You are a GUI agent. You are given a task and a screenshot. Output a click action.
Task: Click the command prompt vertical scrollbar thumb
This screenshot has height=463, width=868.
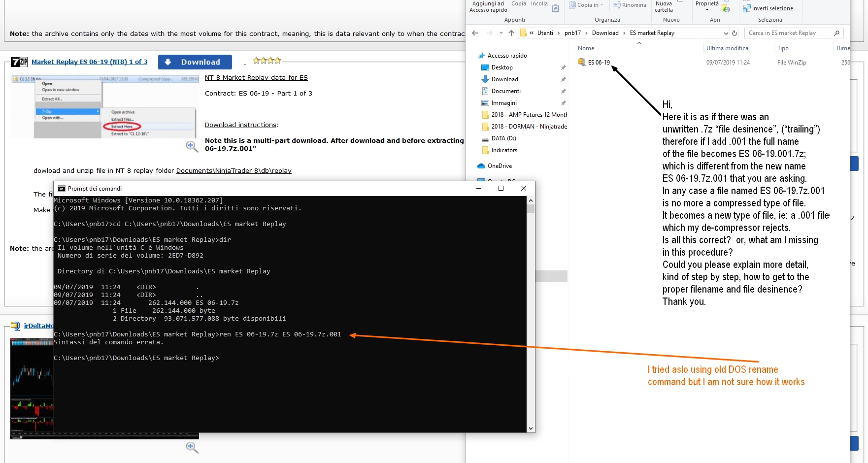pyautogui.click(x=531, y=208)
